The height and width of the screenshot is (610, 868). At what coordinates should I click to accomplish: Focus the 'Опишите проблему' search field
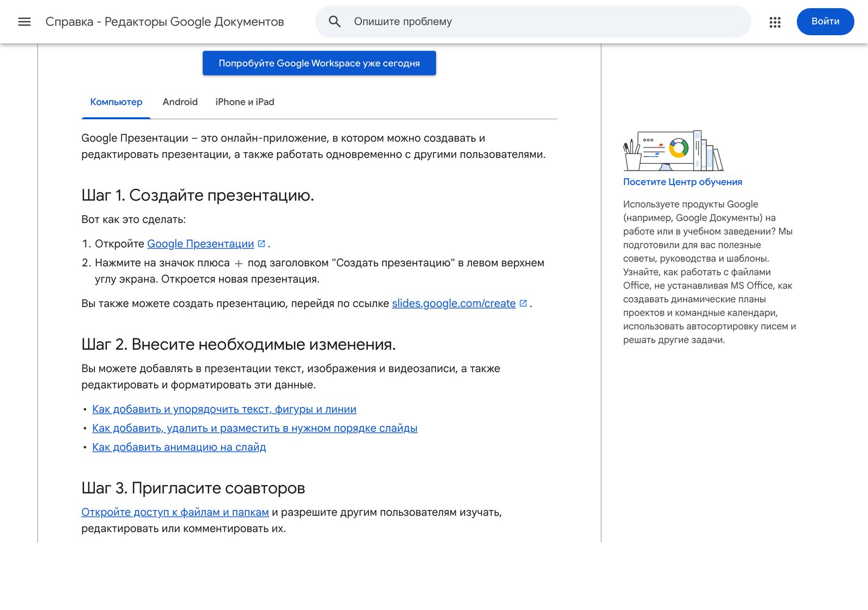[x=533, y=22]
